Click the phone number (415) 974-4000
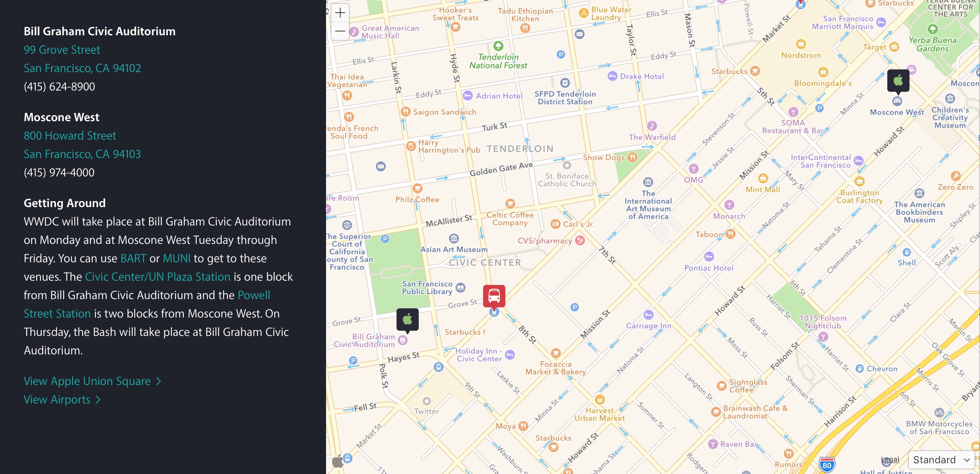Viewport: 980px width, 474px height. click(x=59, y=173)
